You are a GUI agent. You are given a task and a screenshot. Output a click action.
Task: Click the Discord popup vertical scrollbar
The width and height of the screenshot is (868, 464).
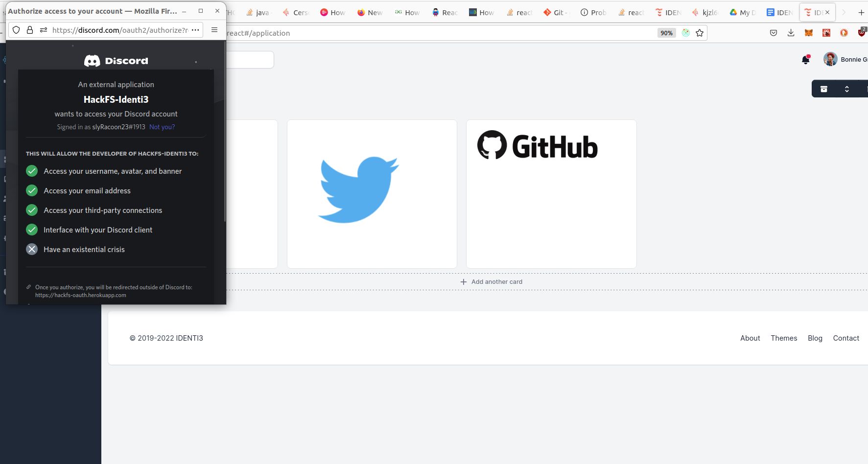coord(225,132)
